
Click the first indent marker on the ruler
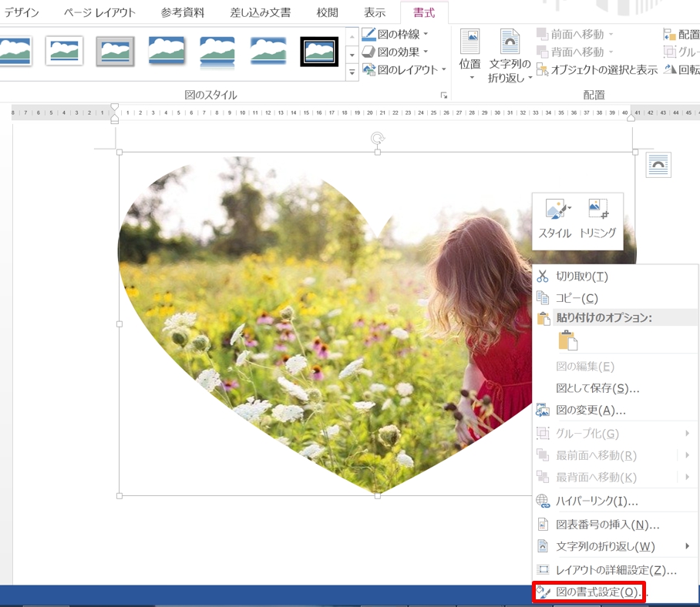point(115,106)
